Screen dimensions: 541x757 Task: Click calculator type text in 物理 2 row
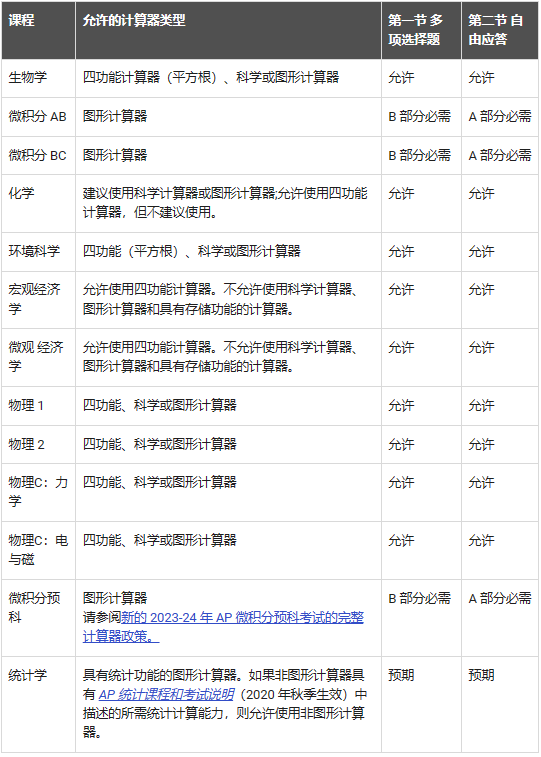point(160,444)
